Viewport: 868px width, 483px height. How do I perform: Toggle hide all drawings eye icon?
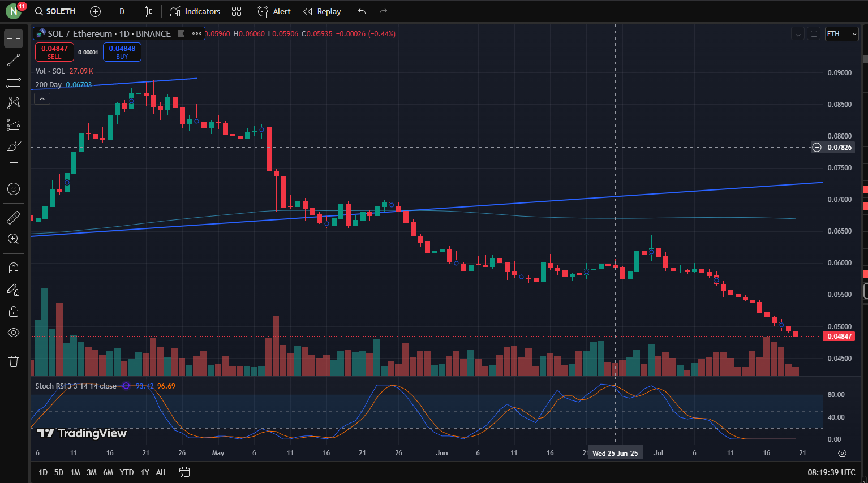14,333
